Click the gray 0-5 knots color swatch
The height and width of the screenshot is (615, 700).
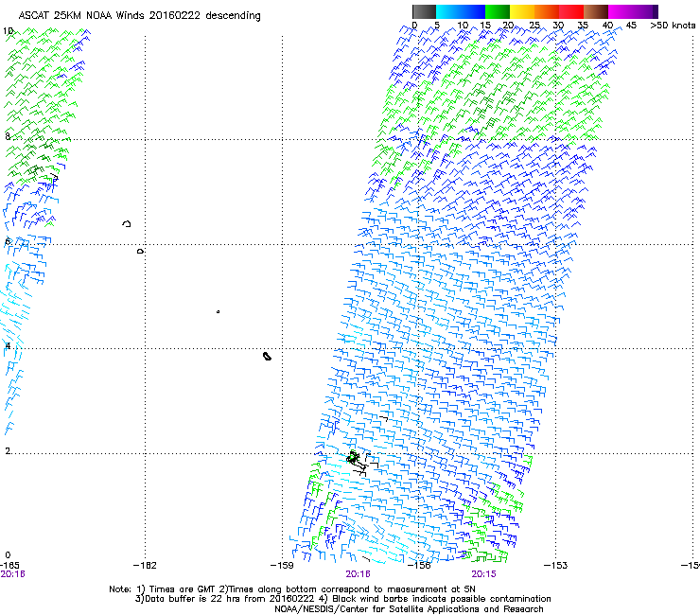click(424, 11)
